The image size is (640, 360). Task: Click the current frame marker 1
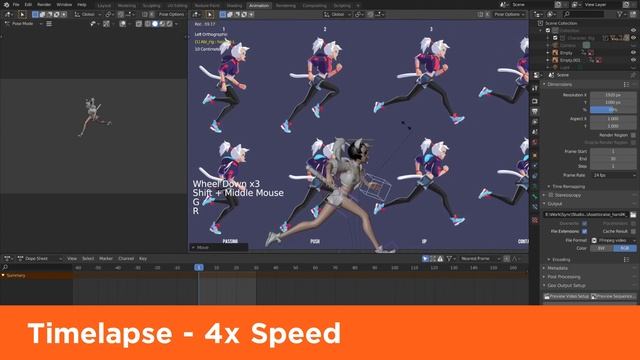tap(199, 267)
